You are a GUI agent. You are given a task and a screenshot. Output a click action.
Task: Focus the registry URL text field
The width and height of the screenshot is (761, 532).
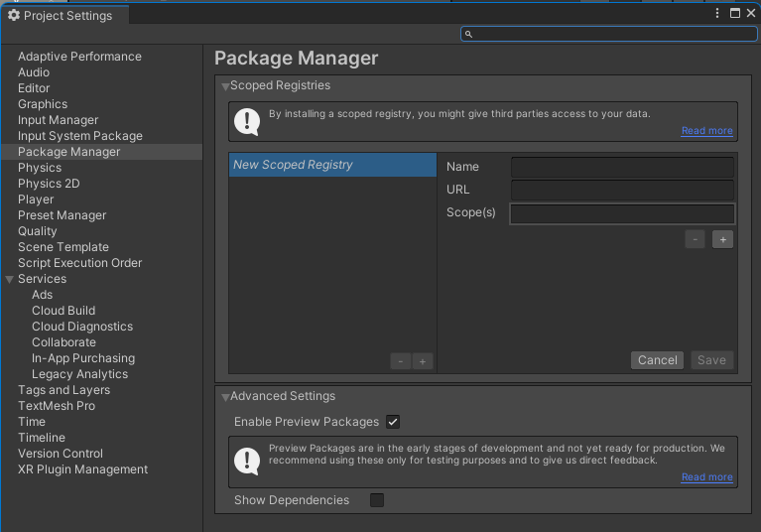tap(622, 190)
